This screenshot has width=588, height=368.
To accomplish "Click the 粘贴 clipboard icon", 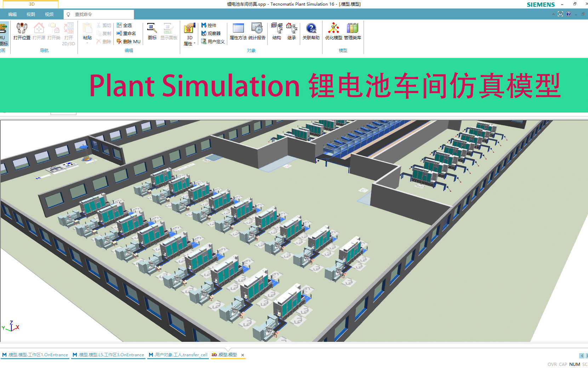I will 87,28.
